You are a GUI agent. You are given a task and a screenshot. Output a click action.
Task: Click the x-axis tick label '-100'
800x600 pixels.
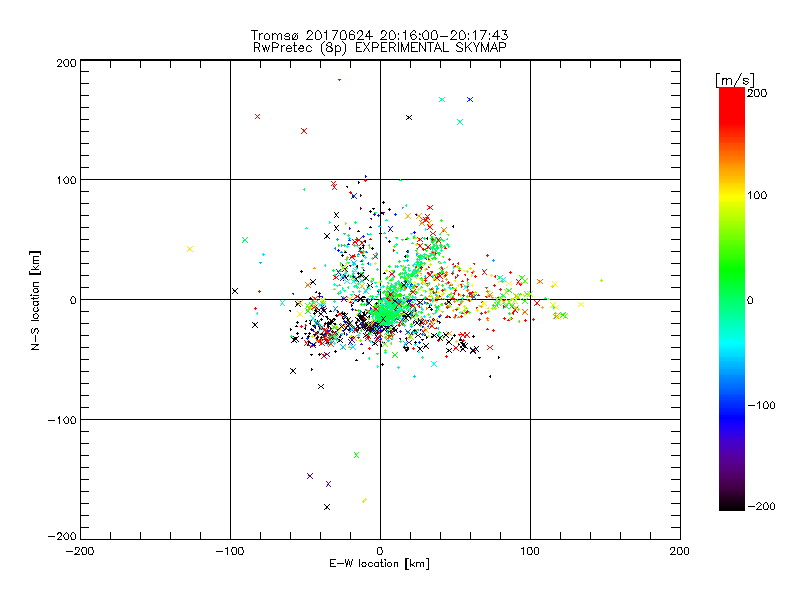point(230,552)
